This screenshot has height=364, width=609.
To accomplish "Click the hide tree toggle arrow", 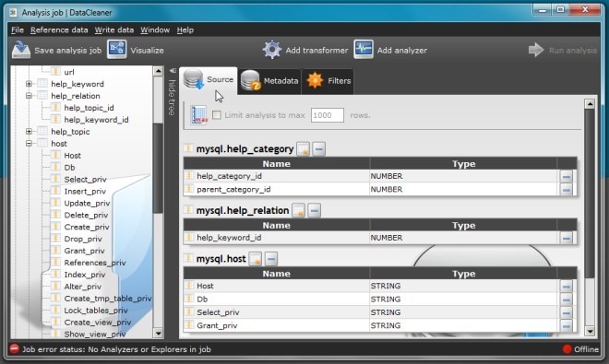I will pos(173,71).
